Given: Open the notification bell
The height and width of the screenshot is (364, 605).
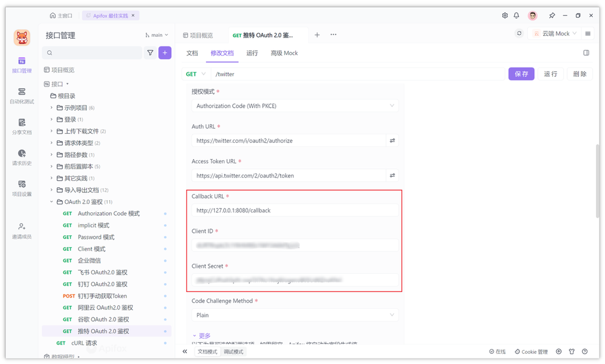Looking at the screenshot, I should coord(517,16).
